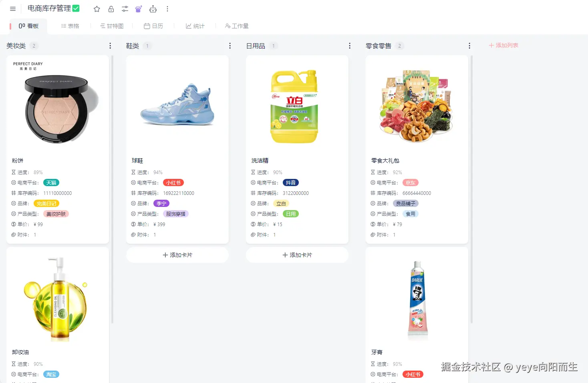Click the 美妆护肤 product type tag
The height and width of the screenshot is (383, 588).
(56, 214)
